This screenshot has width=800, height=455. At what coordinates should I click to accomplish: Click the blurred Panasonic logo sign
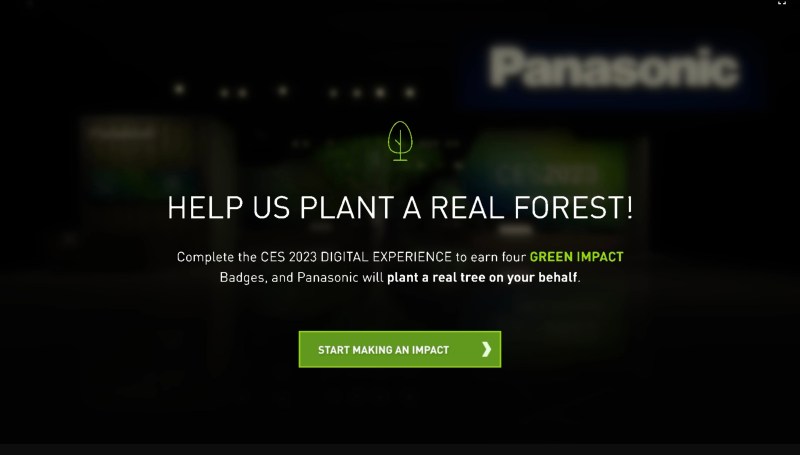pyautogui.click(x=614, y=68)
